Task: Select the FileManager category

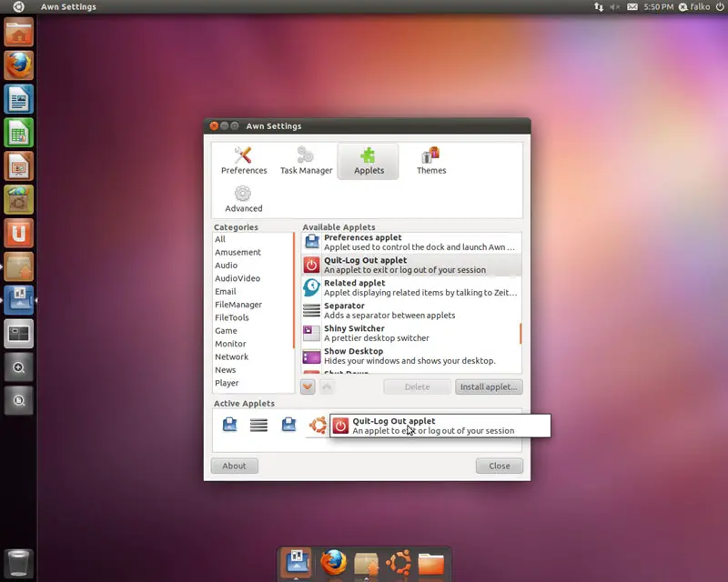Action: click(253, 305)
